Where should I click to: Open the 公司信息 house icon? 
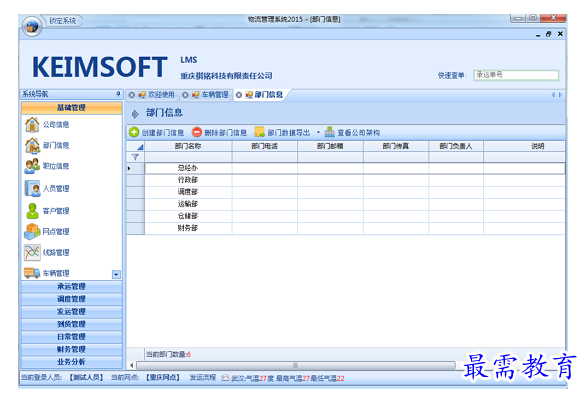tap(32, 125)
